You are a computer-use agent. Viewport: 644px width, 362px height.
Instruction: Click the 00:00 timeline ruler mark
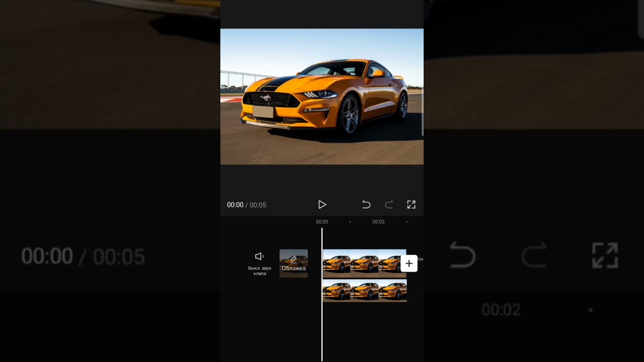[322, 222]
